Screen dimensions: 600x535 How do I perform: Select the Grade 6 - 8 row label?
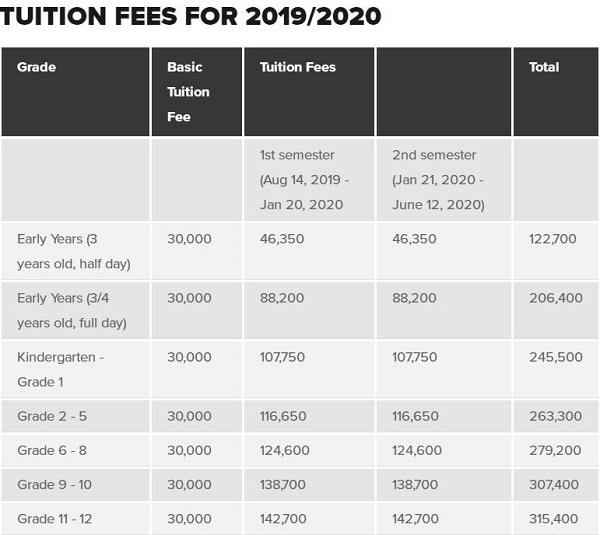pyautogui.click(x=52, y=450)
